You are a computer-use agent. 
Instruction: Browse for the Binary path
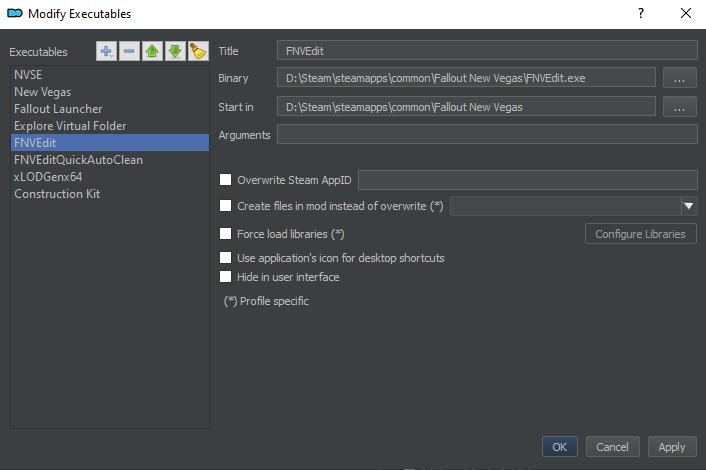(x=679, y=78)
